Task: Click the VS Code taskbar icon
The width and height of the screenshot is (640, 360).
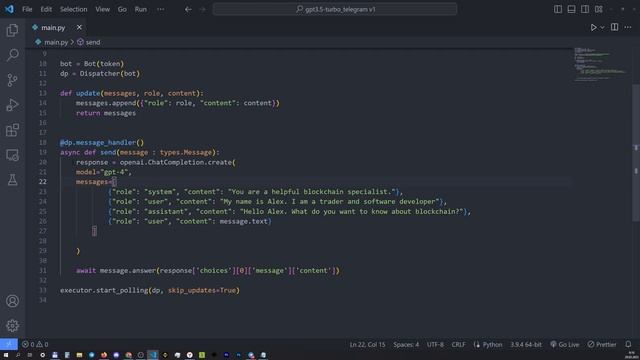Action: (153, 355)
